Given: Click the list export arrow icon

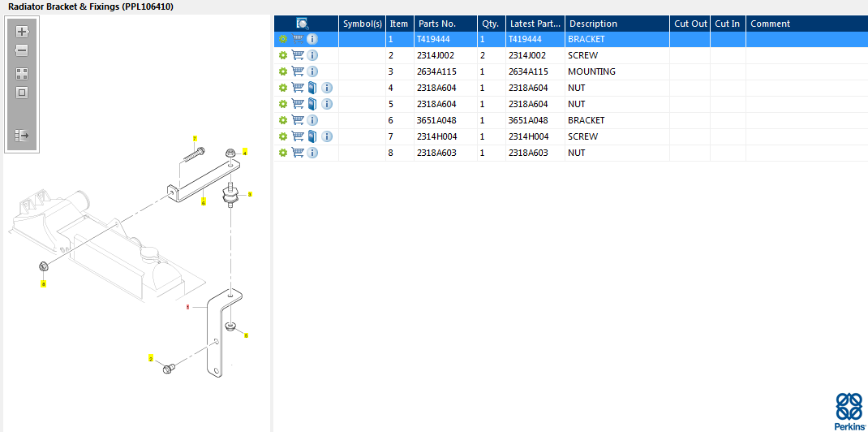Looking at the screenshot, I should [22, 136].
